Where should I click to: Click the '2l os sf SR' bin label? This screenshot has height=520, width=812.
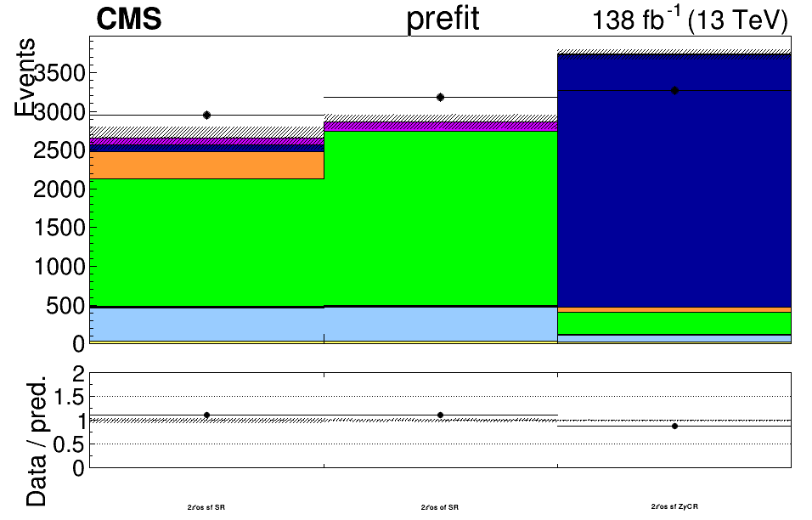coord(206,507)
